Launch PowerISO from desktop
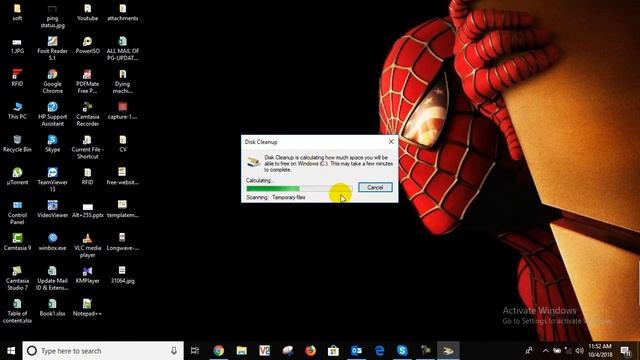 pos(87,46)
